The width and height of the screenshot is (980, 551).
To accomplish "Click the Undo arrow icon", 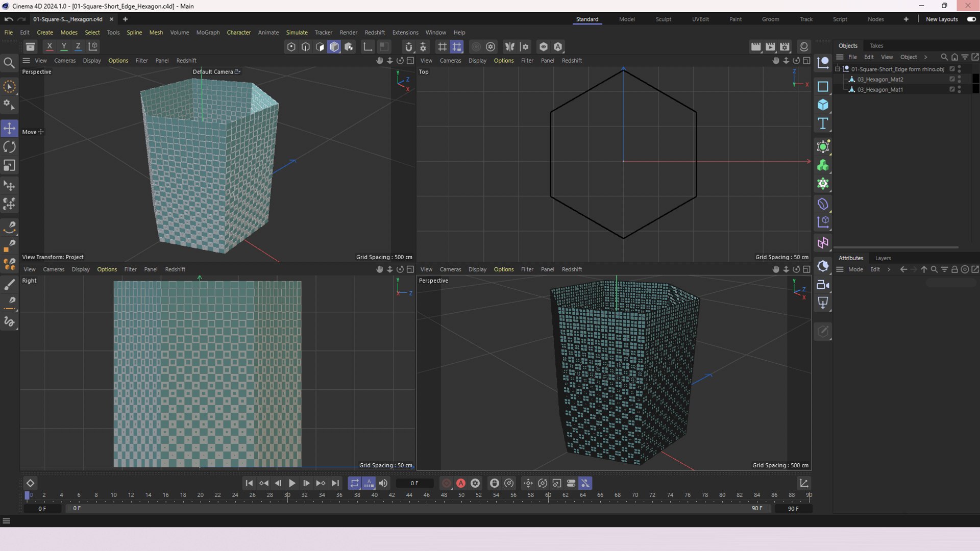I will tap(9, 19).
